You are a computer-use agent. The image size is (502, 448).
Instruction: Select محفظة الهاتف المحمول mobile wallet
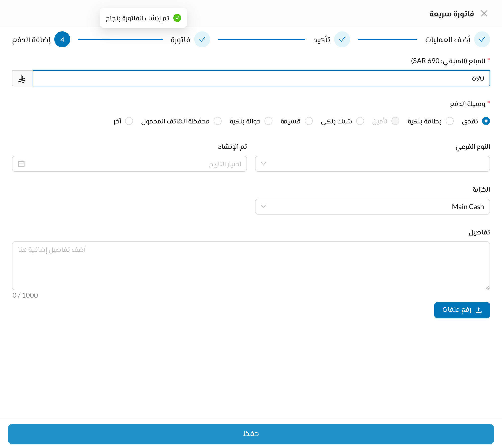(x=217, y=121)
